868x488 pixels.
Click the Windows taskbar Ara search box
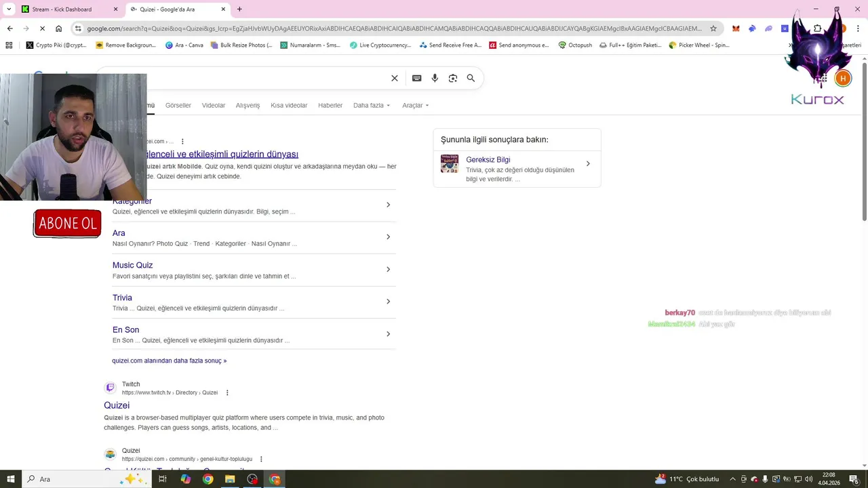tap(86, 479)
